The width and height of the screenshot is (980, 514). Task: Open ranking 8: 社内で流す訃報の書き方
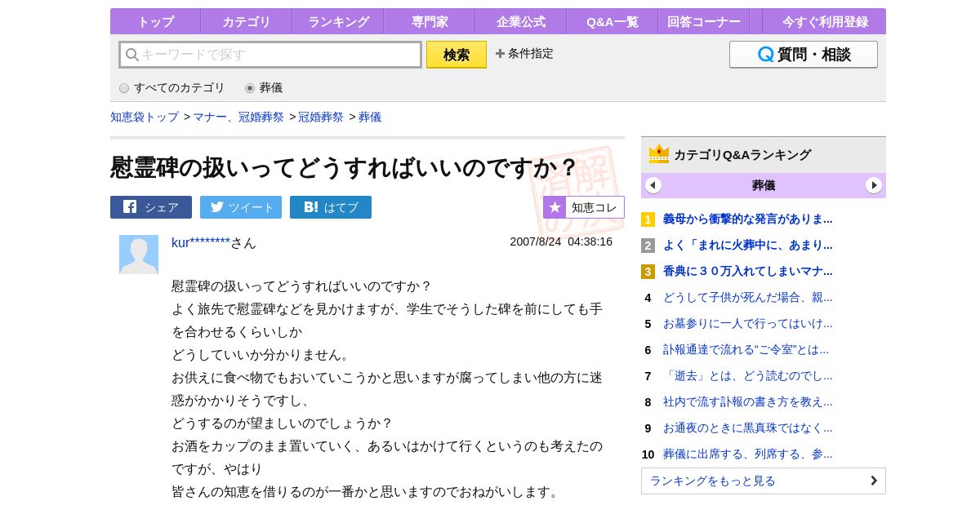point(748,402)
